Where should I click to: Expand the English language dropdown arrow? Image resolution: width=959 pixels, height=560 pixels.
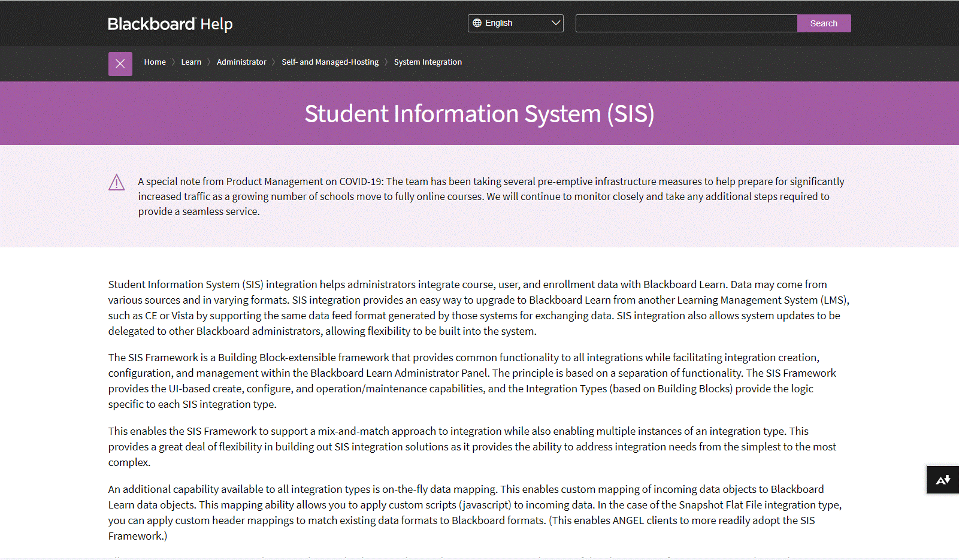[x=556, y=23]
